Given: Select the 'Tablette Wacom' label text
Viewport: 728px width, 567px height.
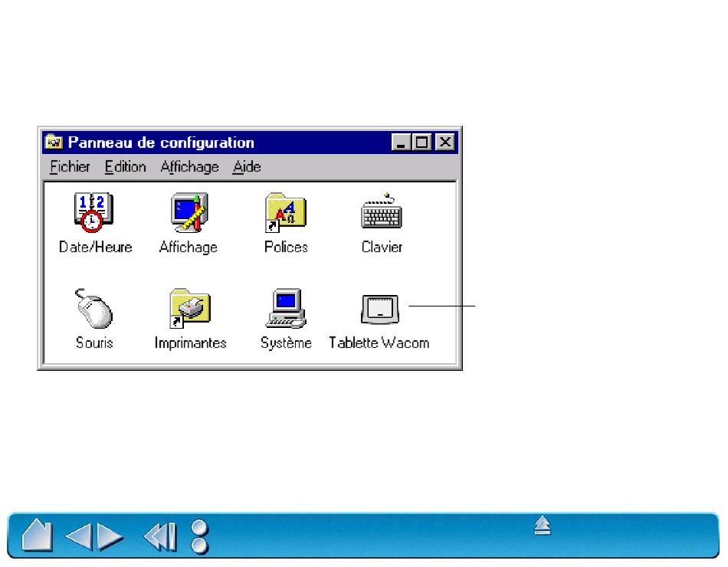Looking at the screenshot, I should tap(379, 342).
